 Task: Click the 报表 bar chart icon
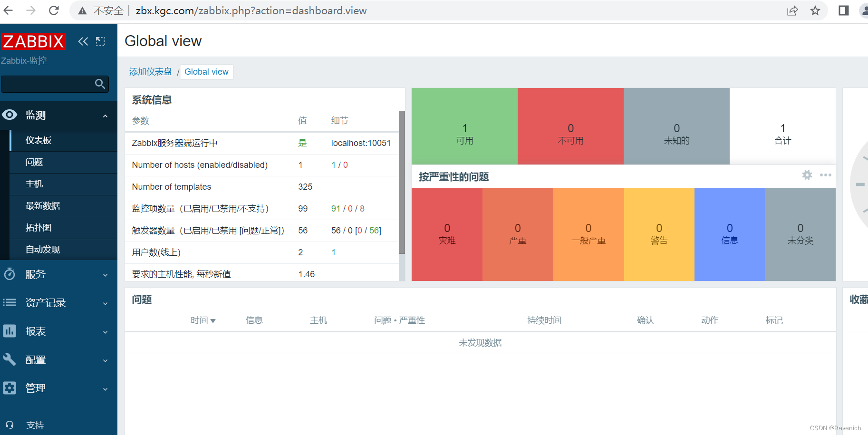click(x=10, y=331)
